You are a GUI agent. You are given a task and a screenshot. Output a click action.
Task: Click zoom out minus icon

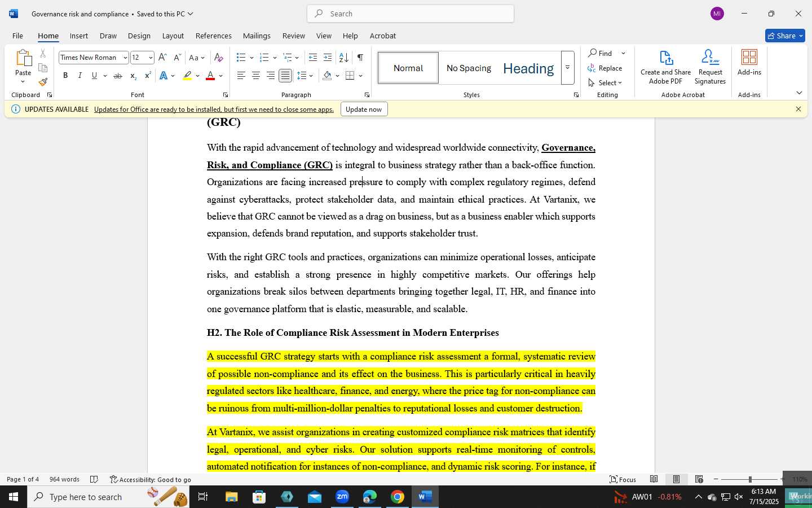716,479
